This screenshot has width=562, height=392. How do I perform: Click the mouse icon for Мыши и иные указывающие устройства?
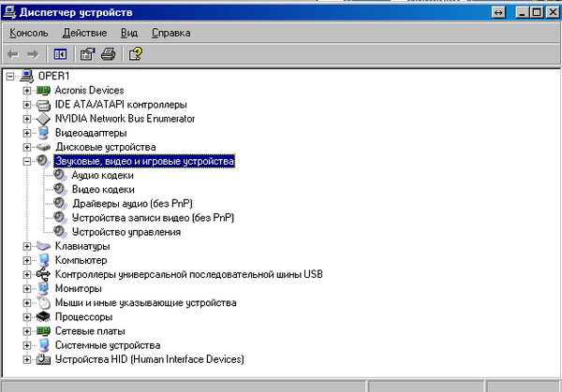43,302
